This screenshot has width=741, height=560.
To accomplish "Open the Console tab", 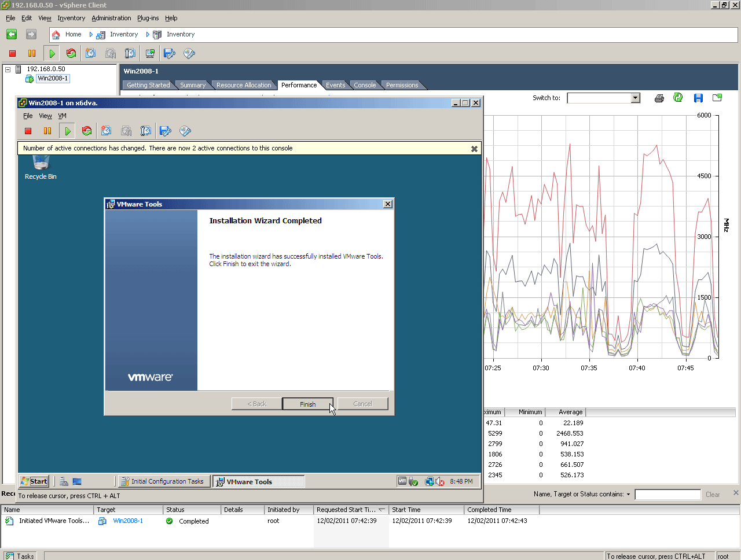I will click(365, 85).
